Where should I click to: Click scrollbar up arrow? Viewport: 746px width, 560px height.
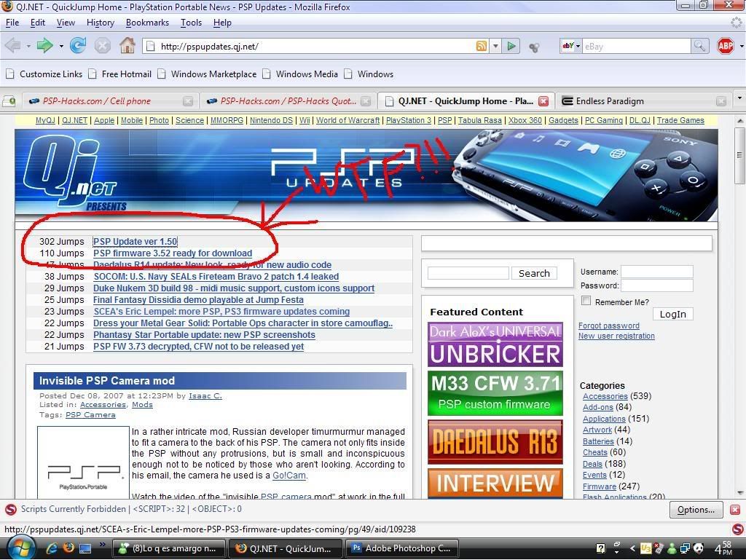click(739, 120)
